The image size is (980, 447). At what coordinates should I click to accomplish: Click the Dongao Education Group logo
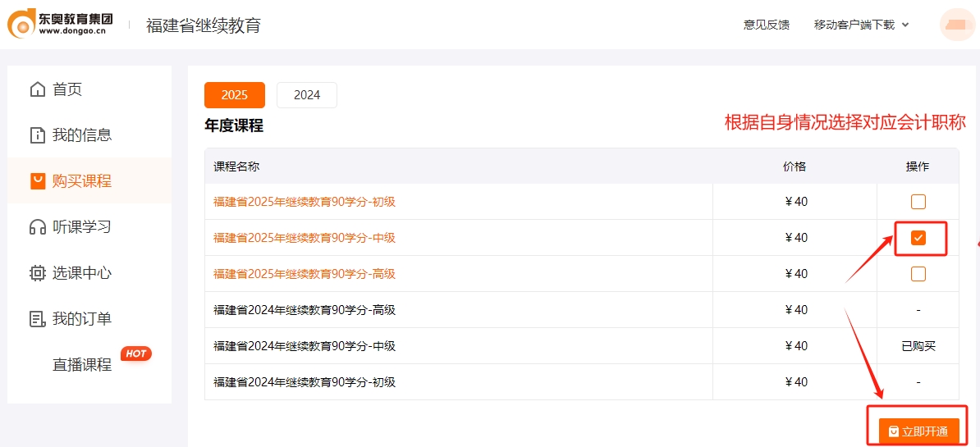pyautogui.click(x=60, y=24)
